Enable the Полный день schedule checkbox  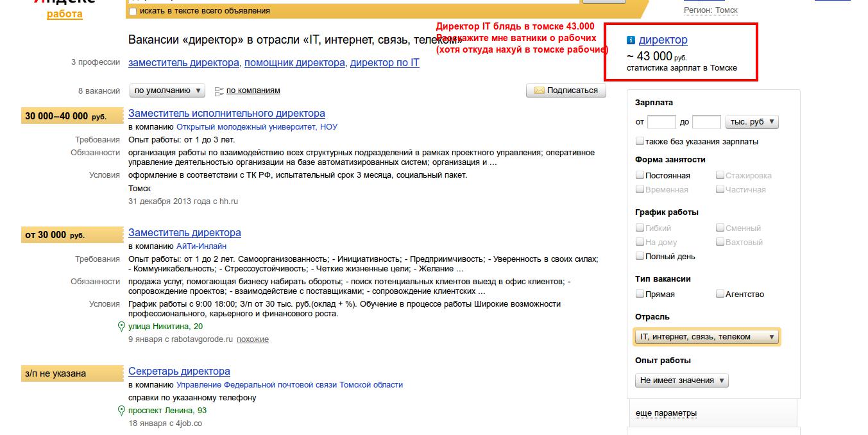coord(640,256)
